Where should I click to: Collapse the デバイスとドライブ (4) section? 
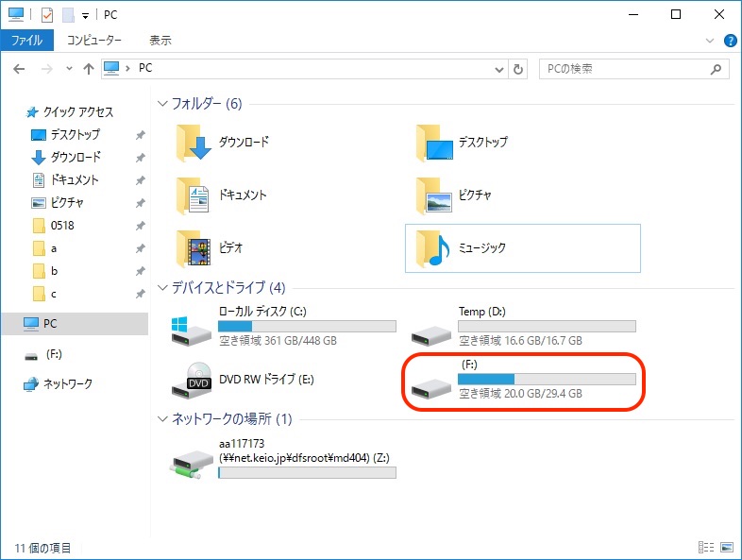pos(162,287)
